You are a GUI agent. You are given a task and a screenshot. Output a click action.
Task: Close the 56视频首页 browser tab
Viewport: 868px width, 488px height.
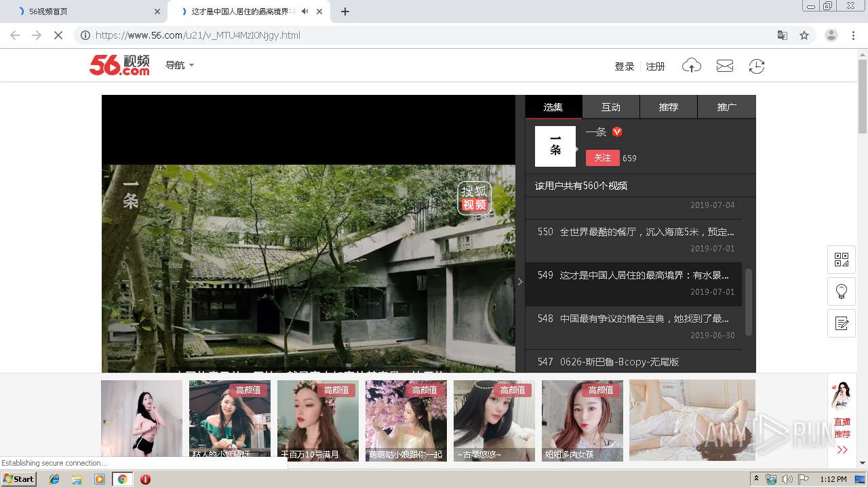click(x=157, y=12)
